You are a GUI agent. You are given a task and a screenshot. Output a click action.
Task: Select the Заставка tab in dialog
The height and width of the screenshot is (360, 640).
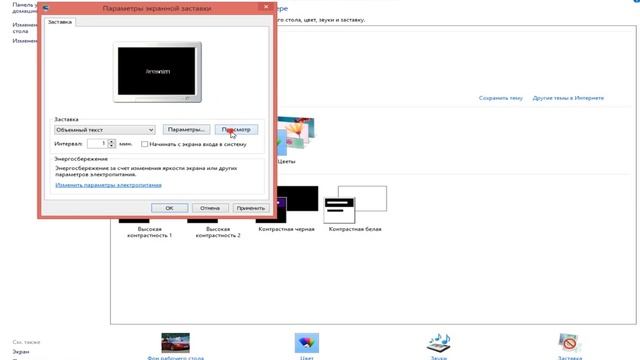[60, 22]
